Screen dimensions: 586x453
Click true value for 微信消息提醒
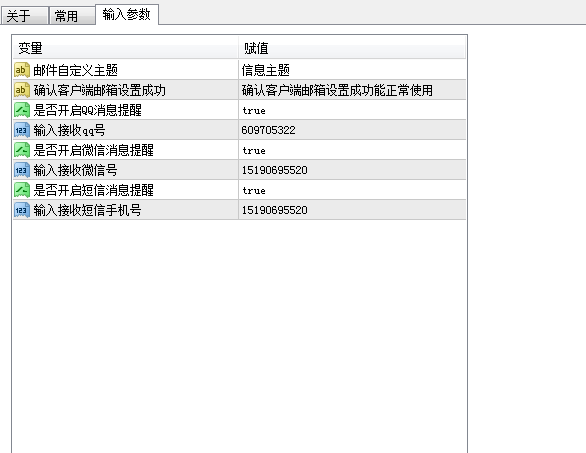coord(352,150)
